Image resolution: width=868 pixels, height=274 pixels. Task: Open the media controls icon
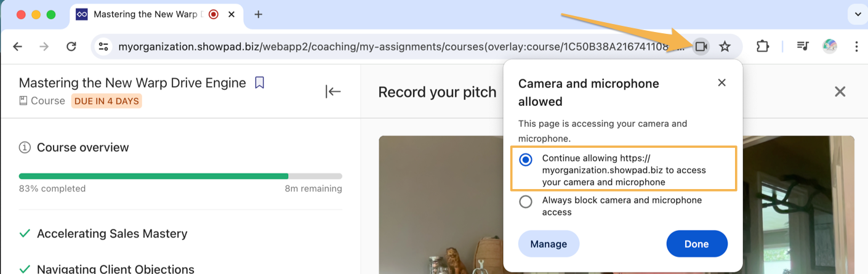click(803, 46)
